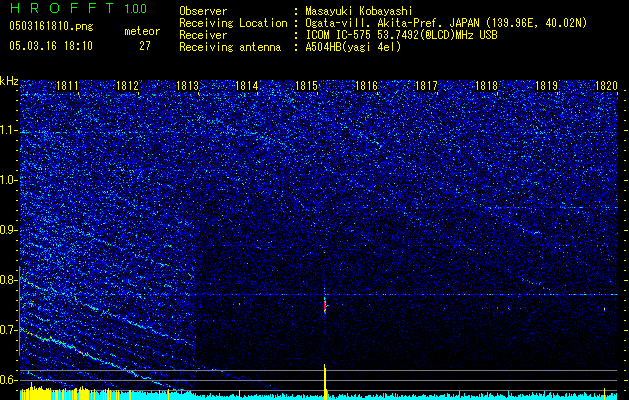Click the small echo dot below 1820

[x=604, y=309]
